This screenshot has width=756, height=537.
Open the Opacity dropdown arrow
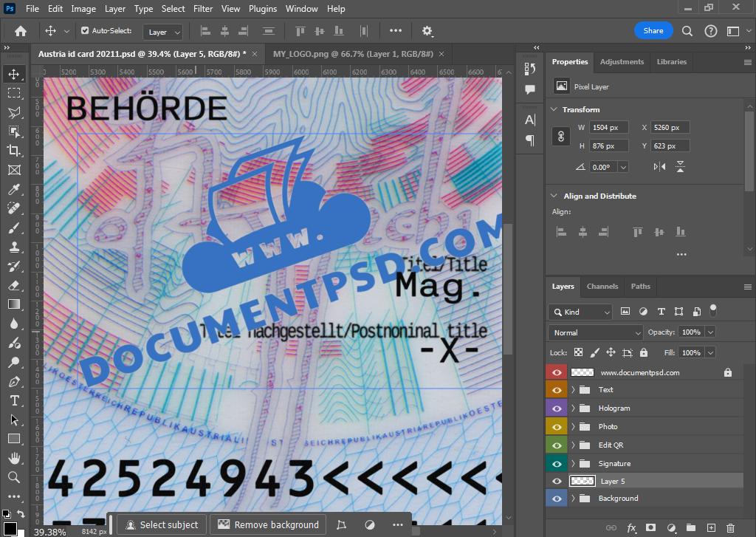point(709,332)
